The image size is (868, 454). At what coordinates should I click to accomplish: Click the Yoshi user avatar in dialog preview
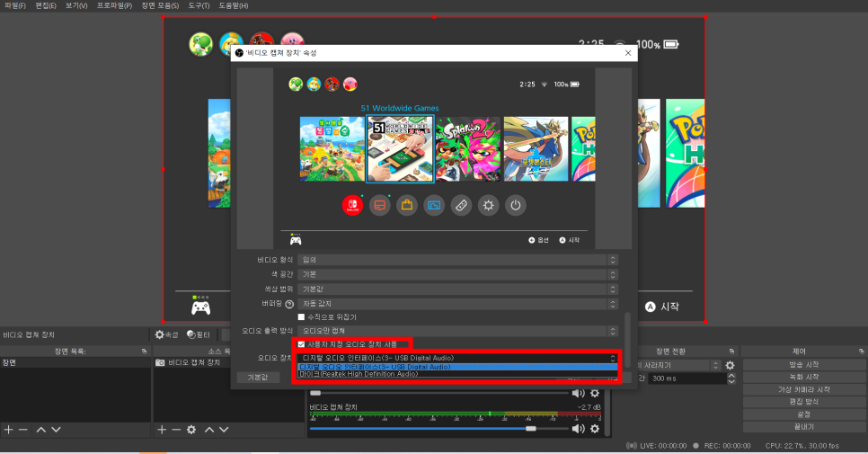296,85
